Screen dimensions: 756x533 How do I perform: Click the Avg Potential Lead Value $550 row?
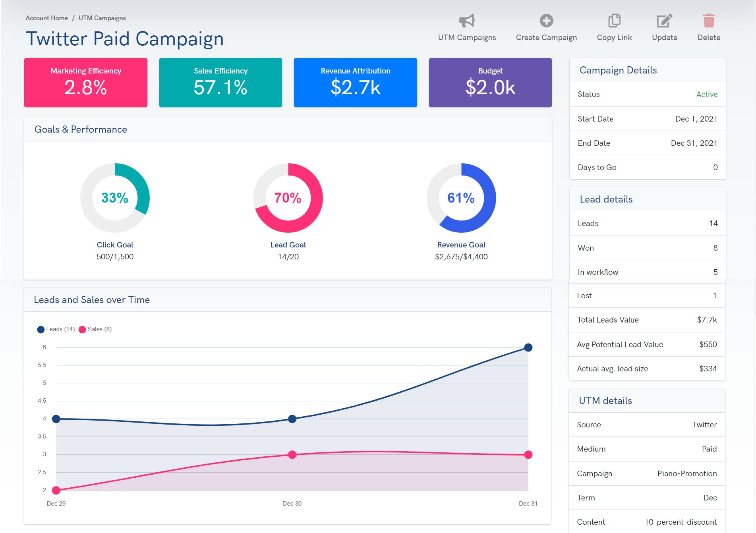pos(647,344)
